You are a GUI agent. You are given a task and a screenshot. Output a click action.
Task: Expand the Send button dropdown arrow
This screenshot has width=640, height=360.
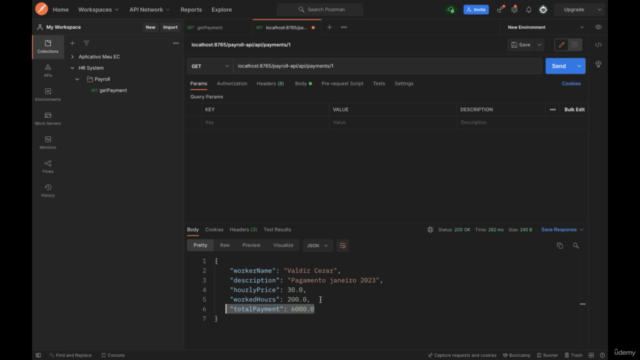[x=579, y=66]
